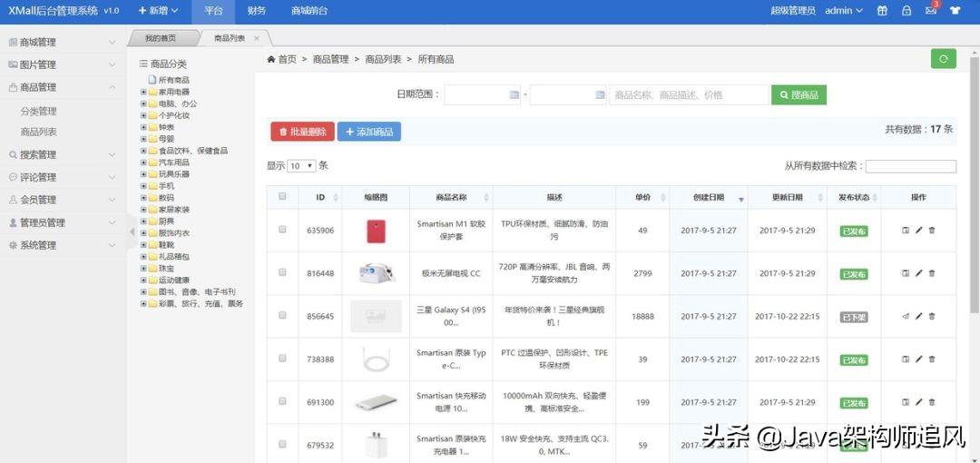Click delete trash icon for item 635906
980x463 pixels.
[x=932, y=231]
